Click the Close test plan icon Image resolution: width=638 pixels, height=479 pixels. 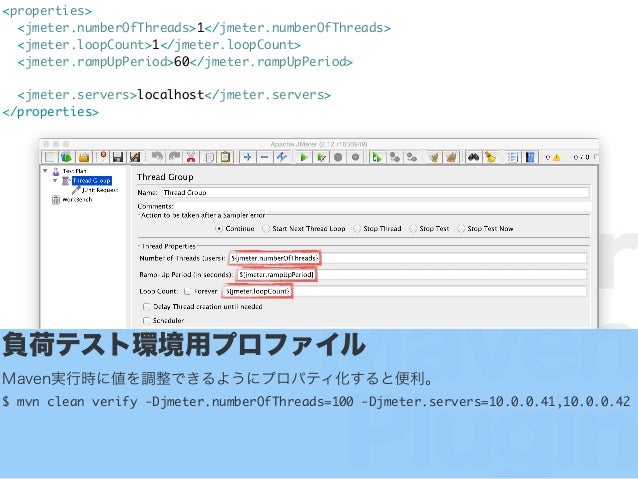pos(101,157)
